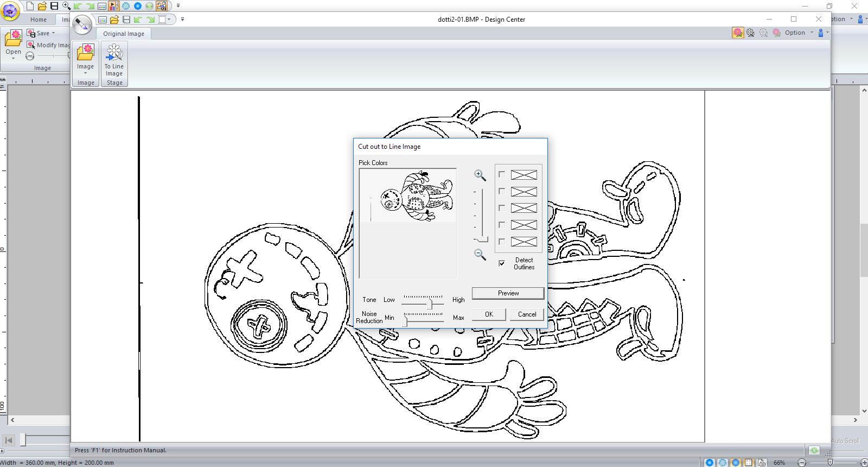
Task: Click undo arrow in Design Center quick toolbar
Action: (x=138, y=20)
